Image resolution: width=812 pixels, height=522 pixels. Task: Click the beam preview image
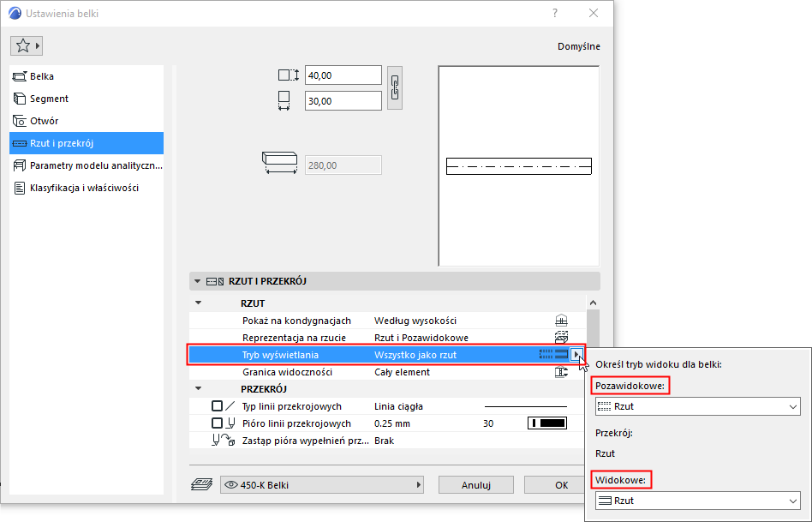point(518,166)
